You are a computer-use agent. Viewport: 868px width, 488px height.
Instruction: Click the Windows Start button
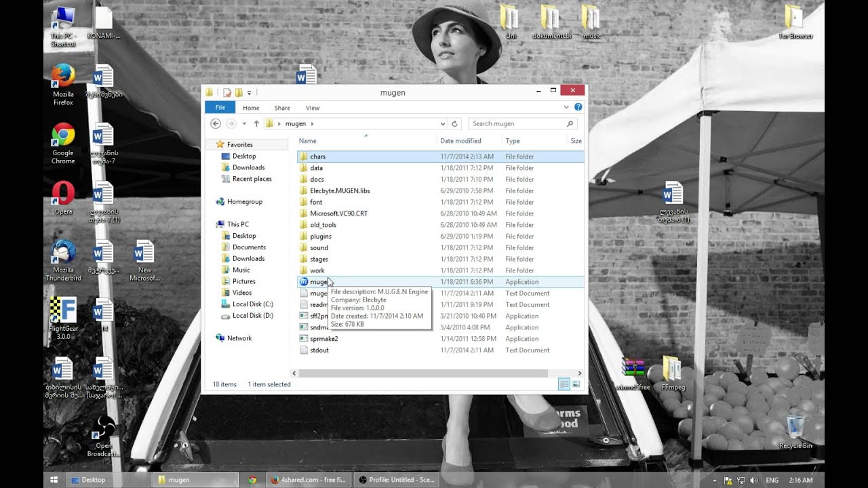(x=54, y=480)
